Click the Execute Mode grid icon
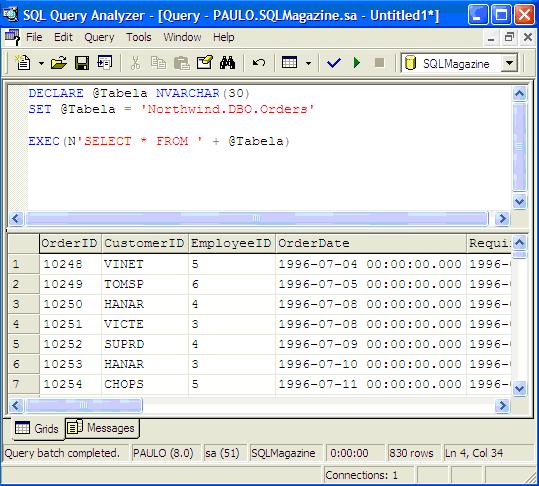Viewport: 539px width, 486px height. pos(289,63)
